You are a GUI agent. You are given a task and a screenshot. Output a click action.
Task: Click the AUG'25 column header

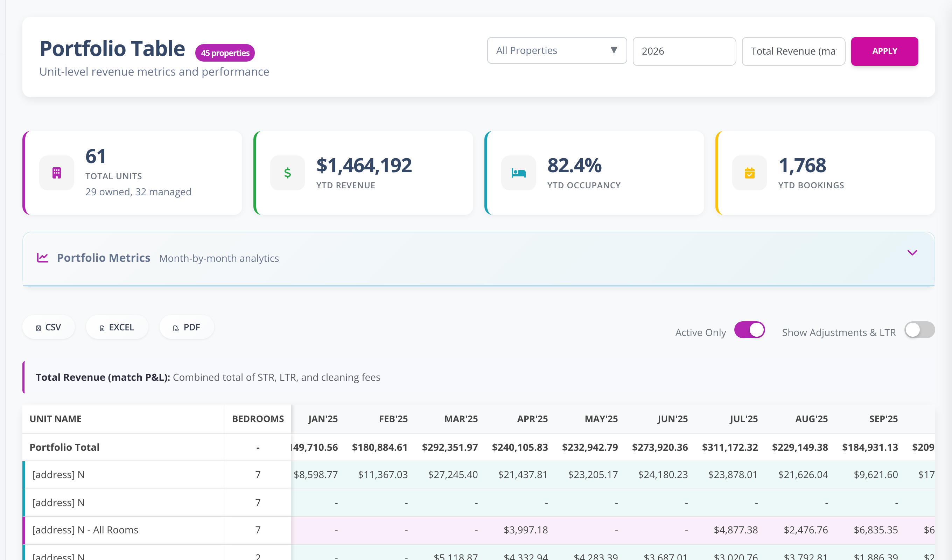pyautogui.click(x=811, y=419)
